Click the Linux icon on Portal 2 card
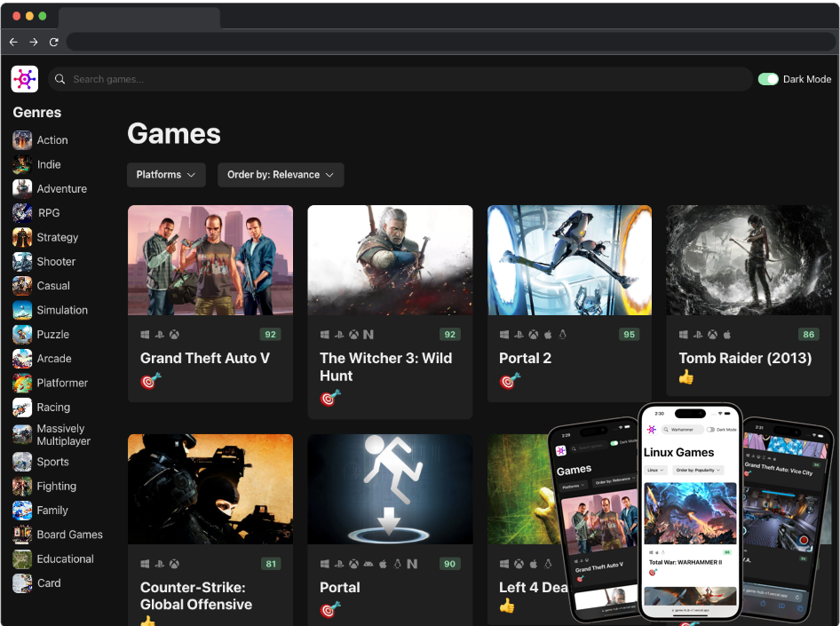This screenshot has width=840, height=626. click(562, 335)
